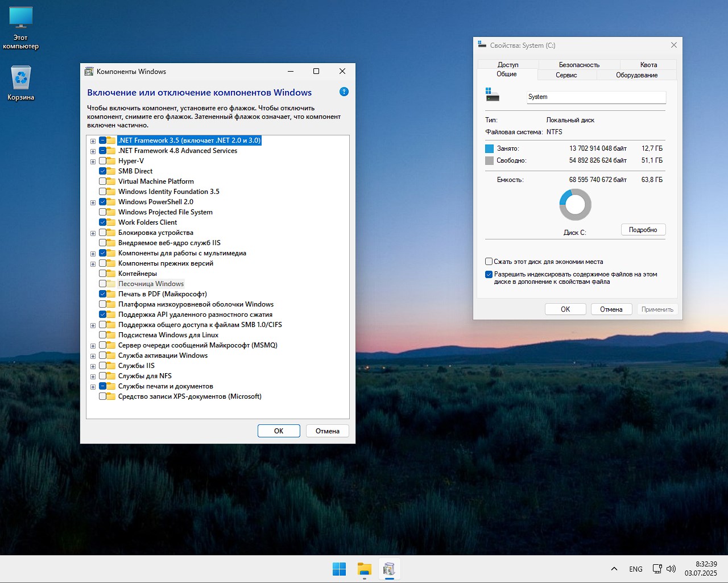Uncheck Work Folders Client checkbox
Screen dimensions: 728x583
pyautogui.click(x=102, y=222)
